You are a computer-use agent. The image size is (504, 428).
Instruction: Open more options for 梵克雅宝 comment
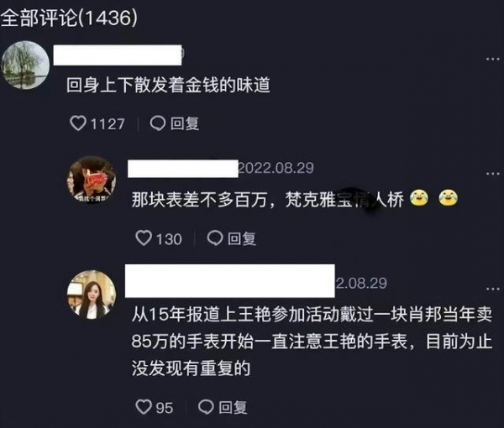click(x=492, y=174)
